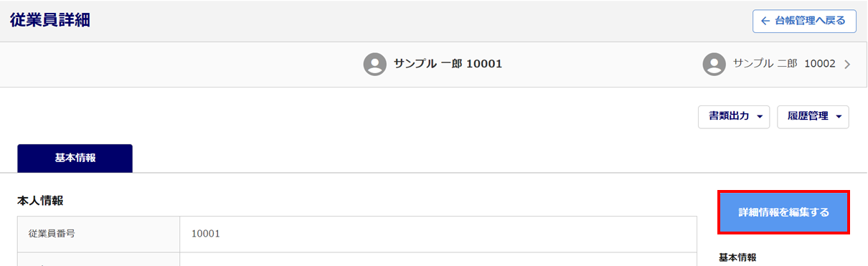This screenshot has height=266, width=868.
Task: Click the 従業員詳細 page title
Action: pos(50,20)
